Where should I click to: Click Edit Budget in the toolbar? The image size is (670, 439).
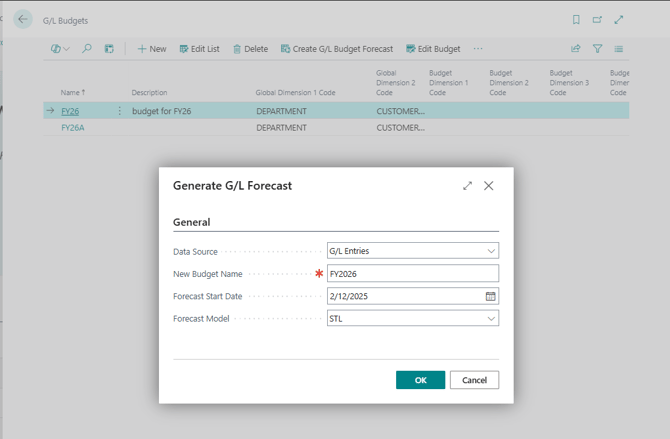pyautogui.click(x=433, y=49)
